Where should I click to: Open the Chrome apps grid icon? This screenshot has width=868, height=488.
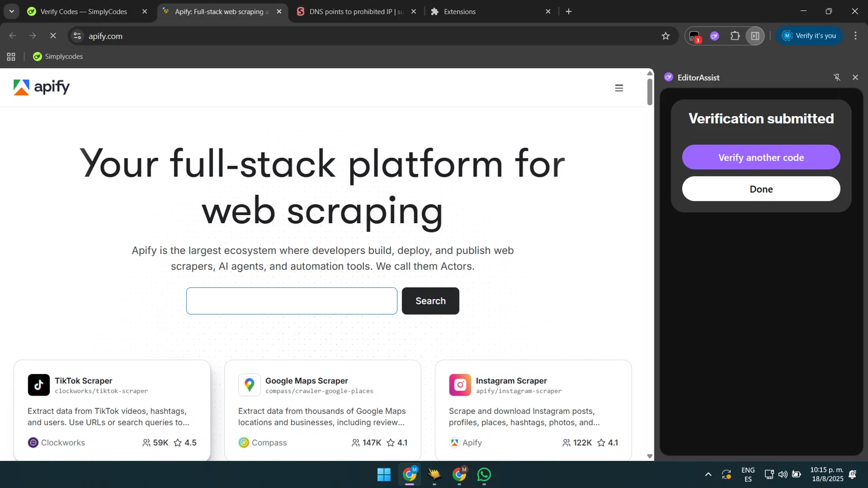tap(11, 57)
